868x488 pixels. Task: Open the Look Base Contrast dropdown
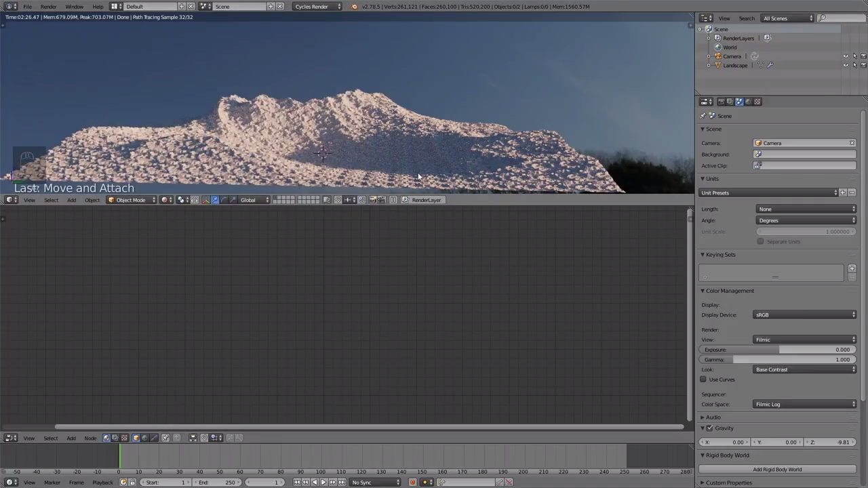point(806,370)
